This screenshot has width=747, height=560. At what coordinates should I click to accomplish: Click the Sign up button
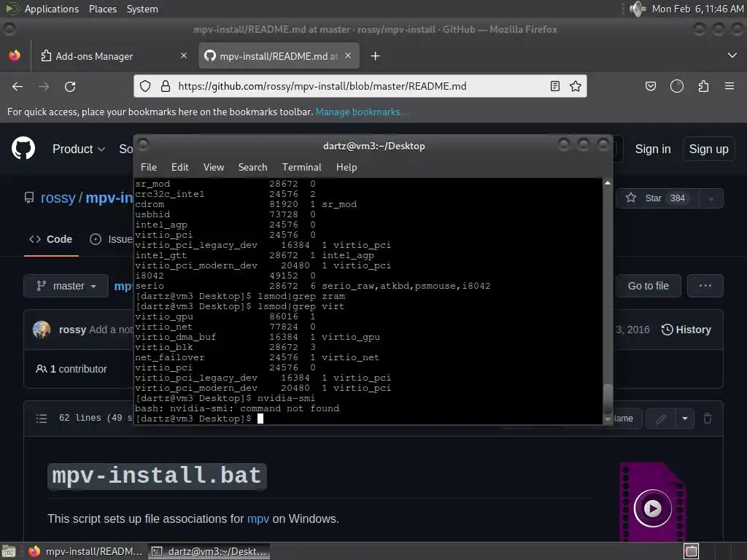708,149
